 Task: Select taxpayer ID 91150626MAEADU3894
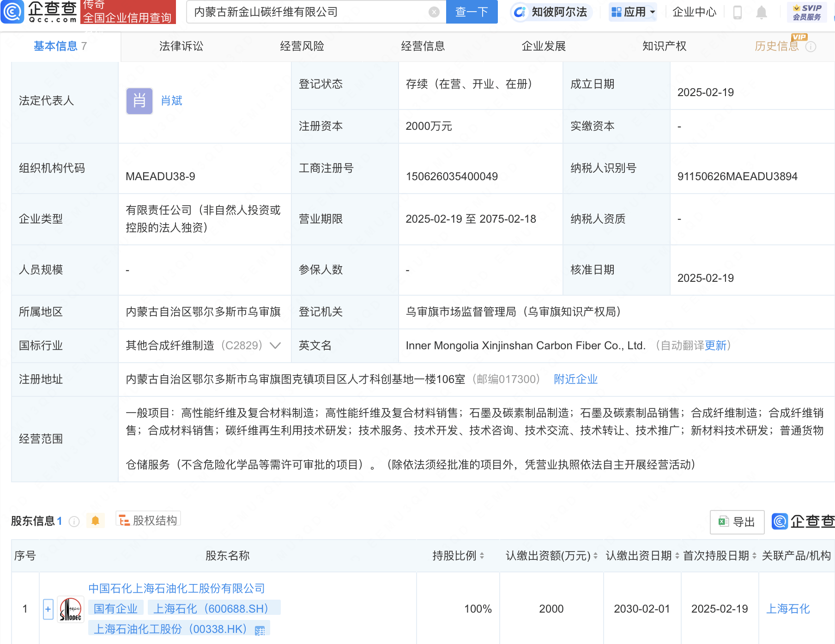click(737, 176)
